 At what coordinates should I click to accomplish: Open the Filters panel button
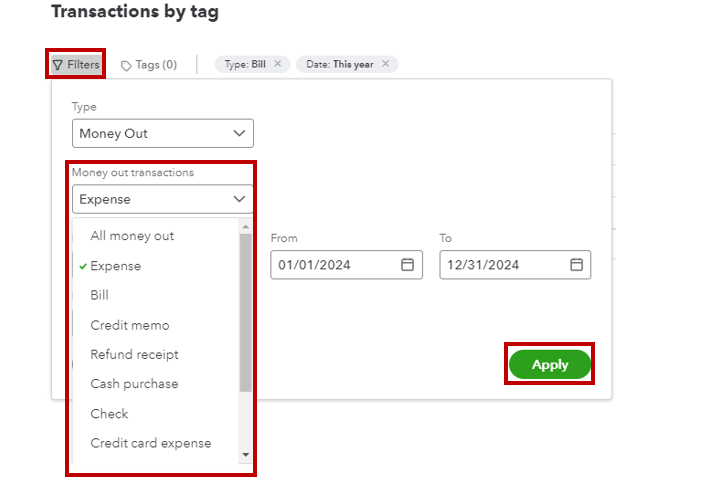76,64
